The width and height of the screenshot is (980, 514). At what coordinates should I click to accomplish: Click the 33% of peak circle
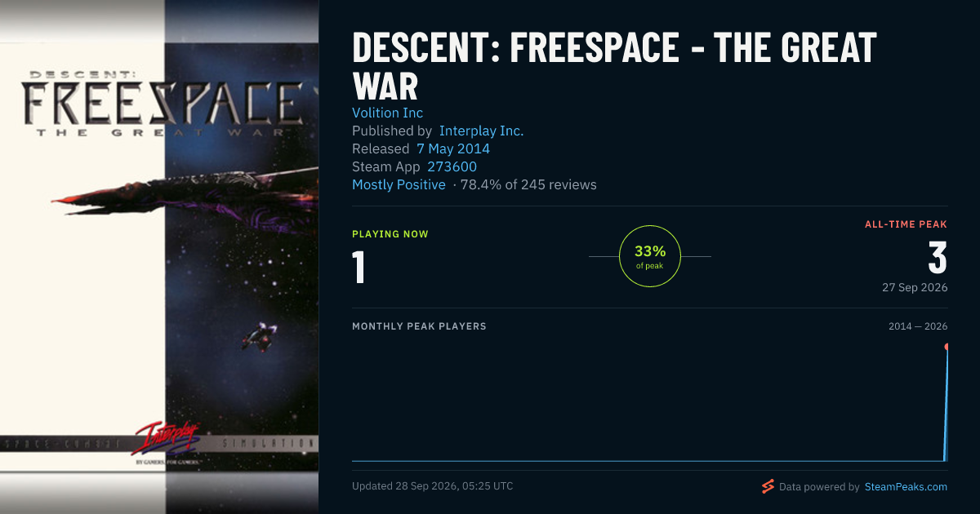[x=650, y=256]
